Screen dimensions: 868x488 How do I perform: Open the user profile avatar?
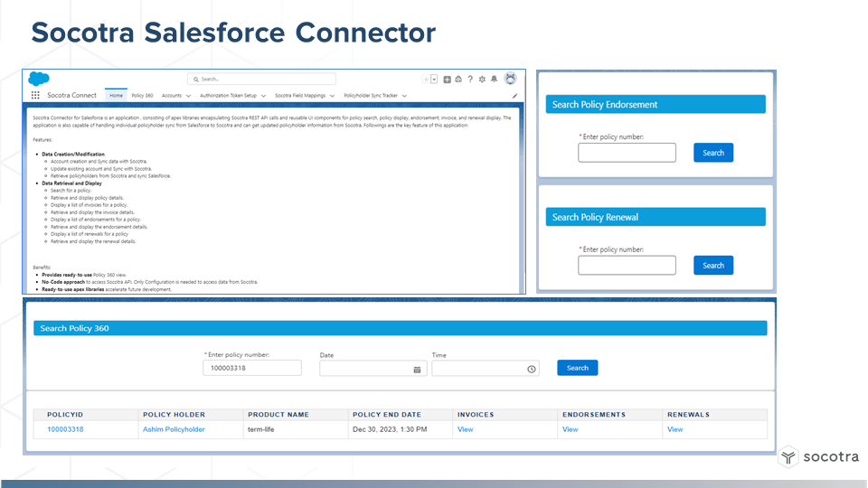510,79
